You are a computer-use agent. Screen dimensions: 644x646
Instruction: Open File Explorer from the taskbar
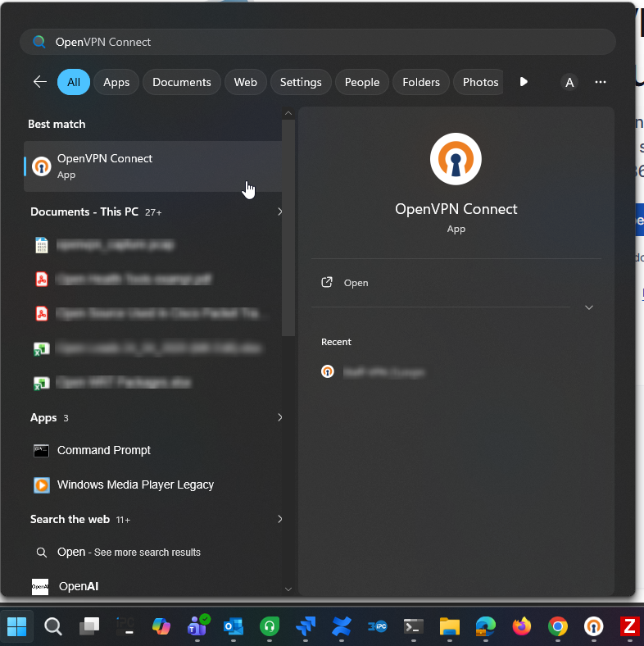coord(450,626)
